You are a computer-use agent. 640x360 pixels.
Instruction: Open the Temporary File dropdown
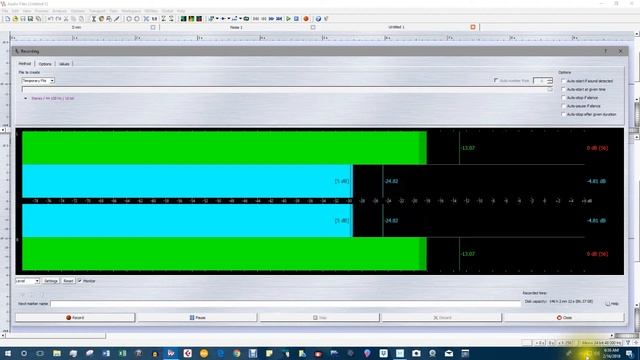tap(38, 81)
